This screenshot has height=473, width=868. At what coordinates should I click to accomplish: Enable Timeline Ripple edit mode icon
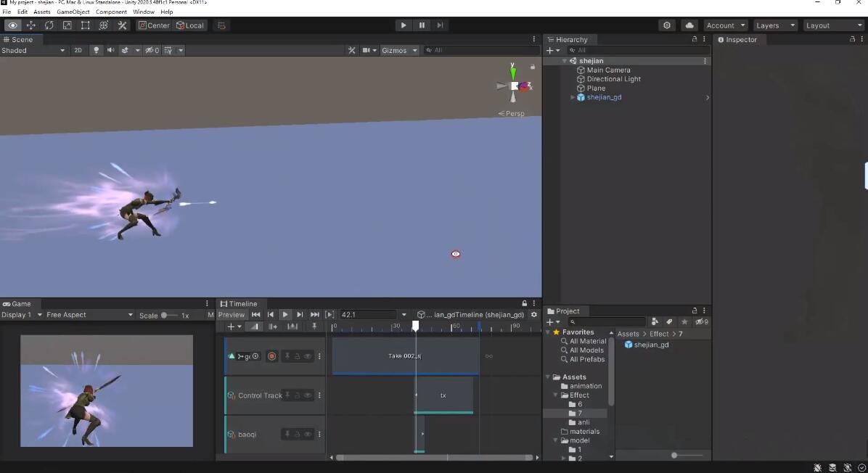(x=274, y=327)
